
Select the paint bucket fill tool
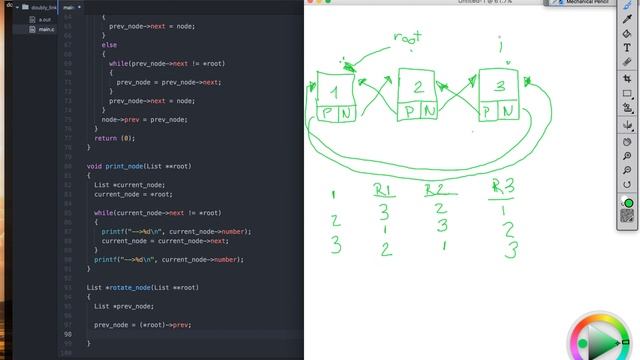627,33
